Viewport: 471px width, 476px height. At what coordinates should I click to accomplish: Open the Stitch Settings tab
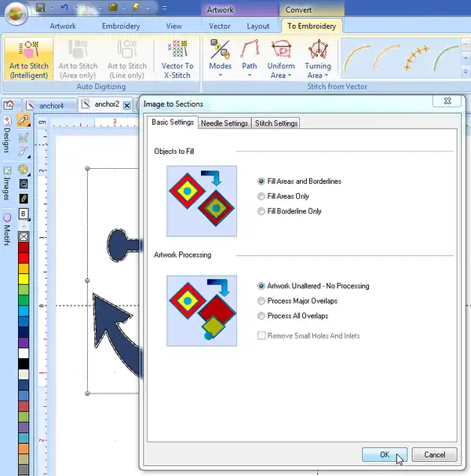276,123
